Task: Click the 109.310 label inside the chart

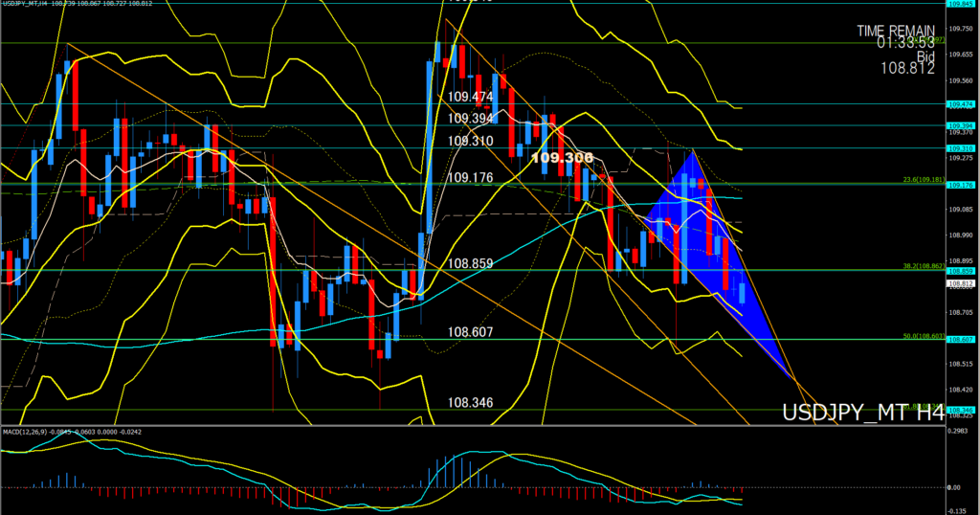Action: [x=471, y=142]
